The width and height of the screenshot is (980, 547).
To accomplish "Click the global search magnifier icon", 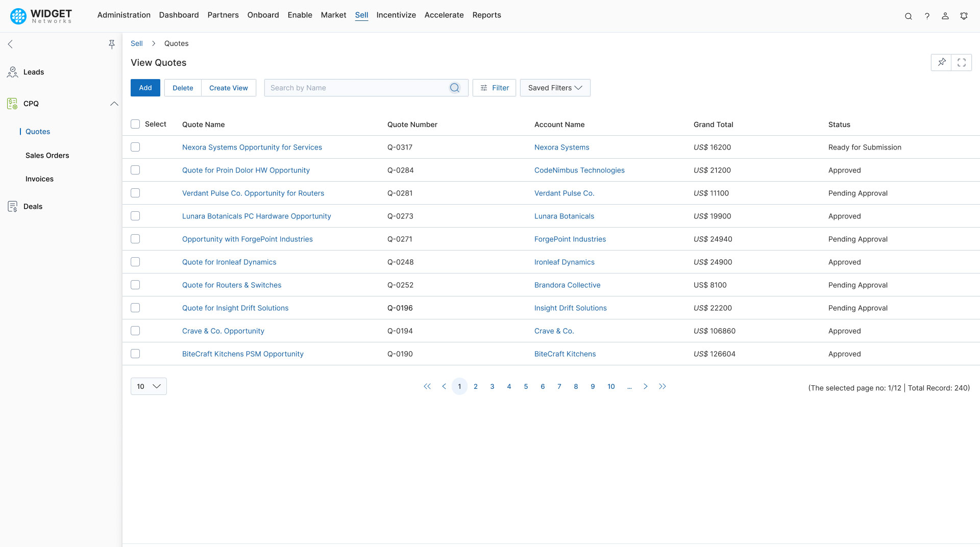I will point(909,16).
